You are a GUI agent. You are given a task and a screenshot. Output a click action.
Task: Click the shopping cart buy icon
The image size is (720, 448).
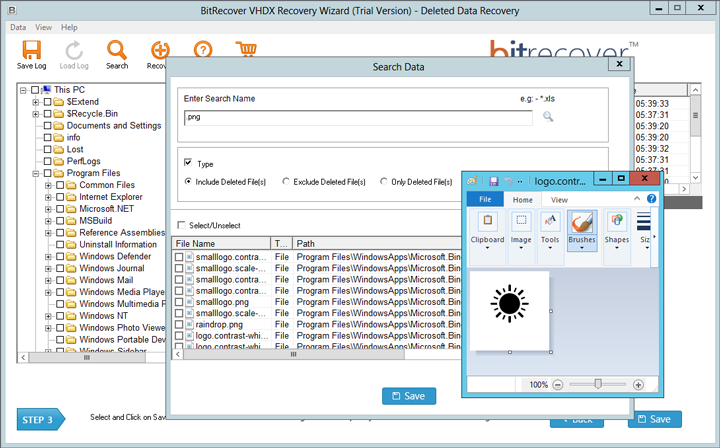(246, 49)
